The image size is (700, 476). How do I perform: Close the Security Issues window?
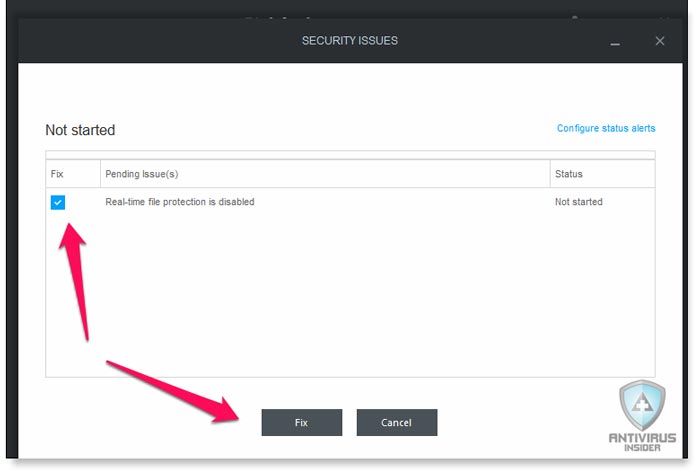coord(660,41)
